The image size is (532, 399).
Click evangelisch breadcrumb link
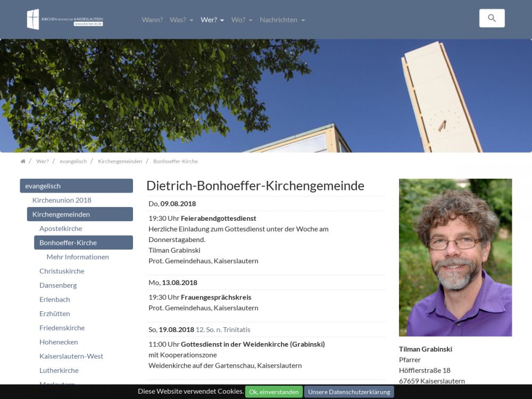73,161
